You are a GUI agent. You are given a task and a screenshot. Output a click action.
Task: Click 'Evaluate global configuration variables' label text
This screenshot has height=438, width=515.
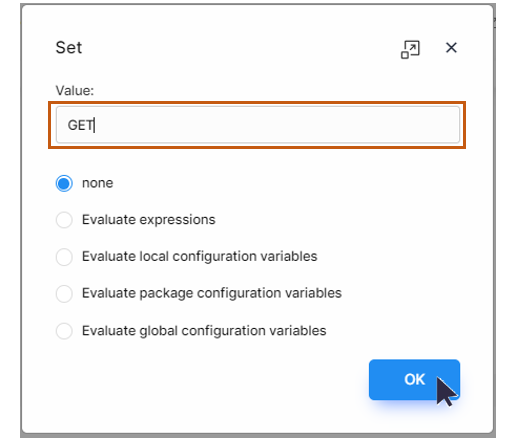click(x=204, y=331)
